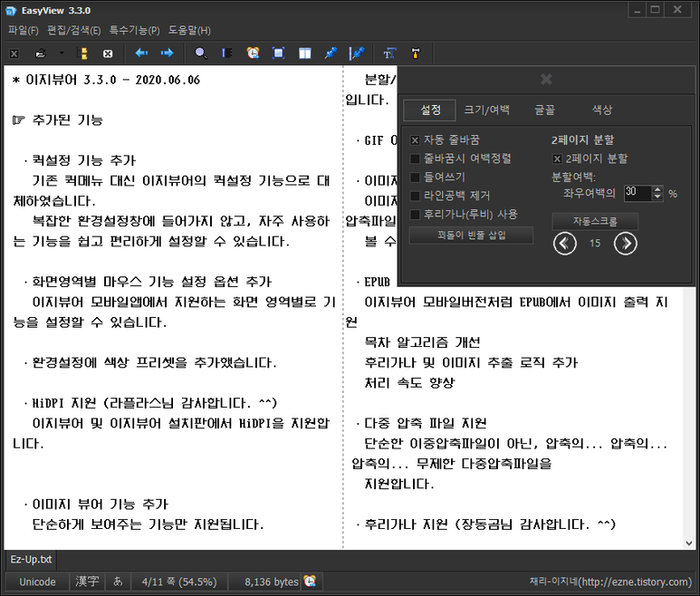Close the current file with the white X icon
Screen dimensions: 700x596
tap(108, 53)
